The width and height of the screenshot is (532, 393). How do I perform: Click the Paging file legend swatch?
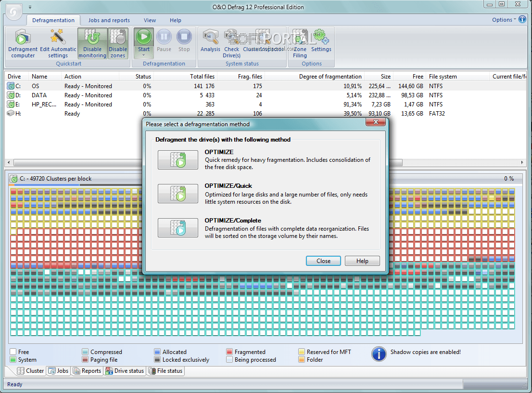(x=85, y=359)
